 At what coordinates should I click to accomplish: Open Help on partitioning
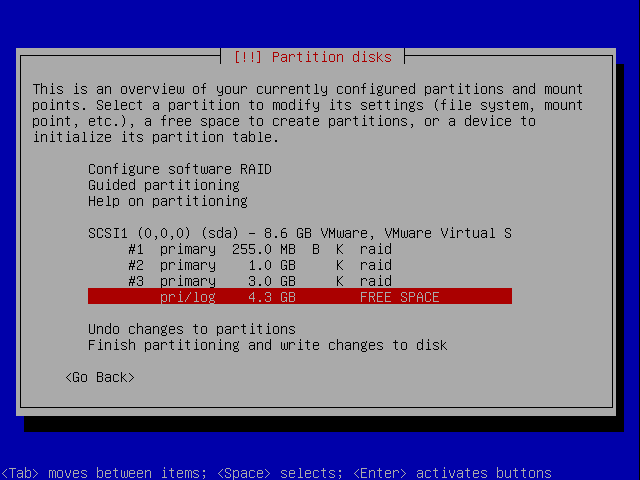click(x=168, y=201)
